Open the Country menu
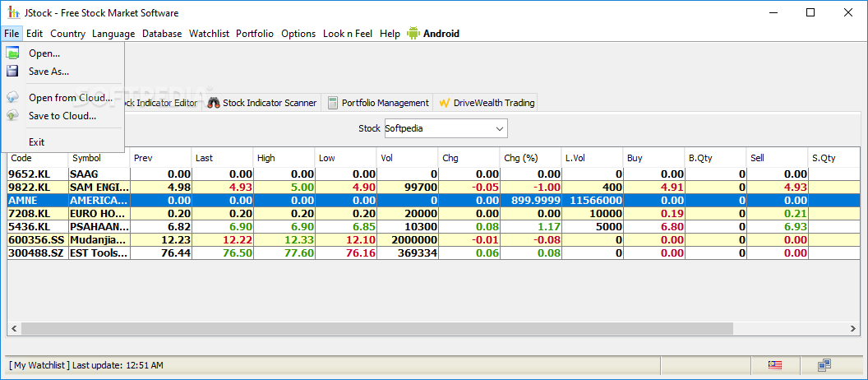The image size is (868, 380). [67, 33]
